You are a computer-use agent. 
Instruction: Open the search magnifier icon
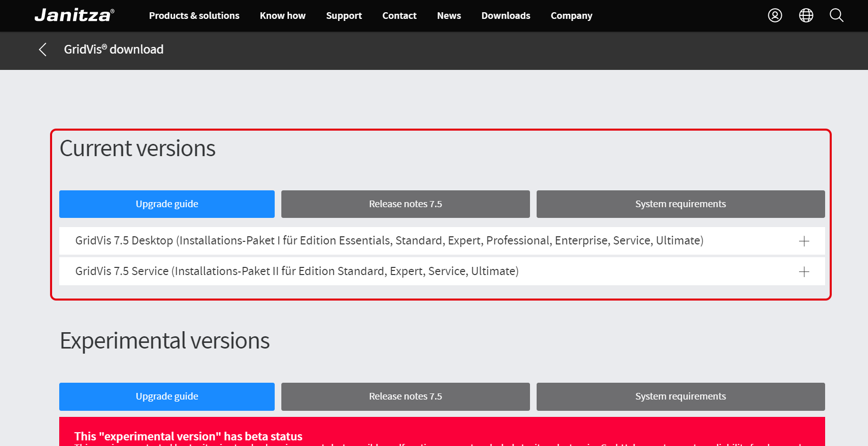pos(836,15)
